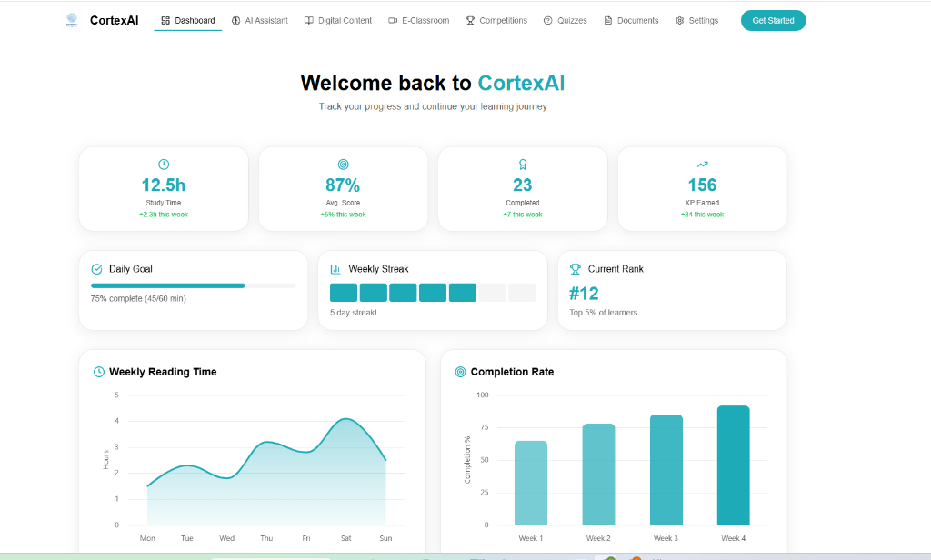Open Settings from the navigation bar
Screen dimensions: 931x560
696,20
